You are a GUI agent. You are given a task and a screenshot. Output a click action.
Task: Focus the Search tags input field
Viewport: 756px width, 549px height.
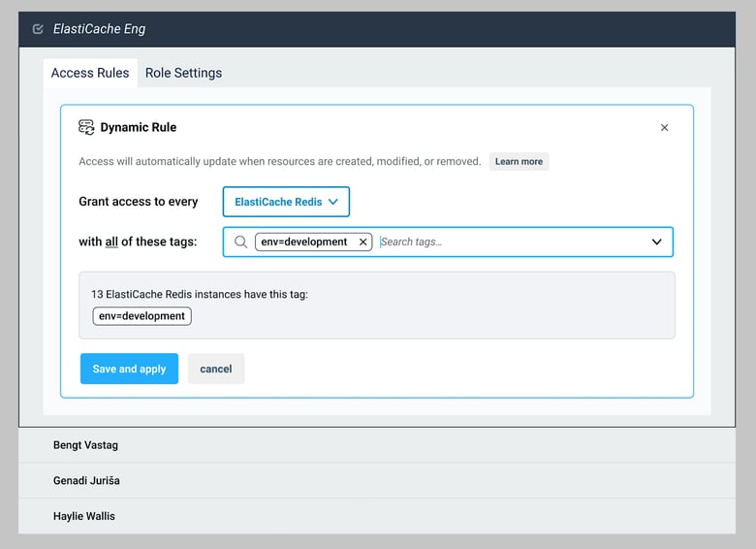pos(504,242)
